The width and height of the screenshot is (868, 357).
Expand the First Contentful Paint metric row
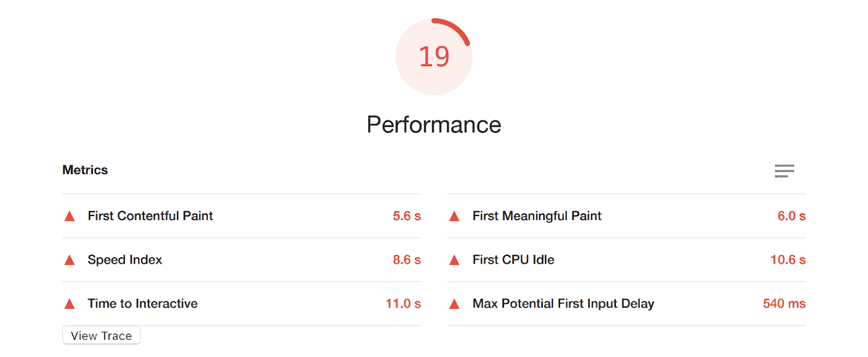pyautogui.click(x=150, y=216)
